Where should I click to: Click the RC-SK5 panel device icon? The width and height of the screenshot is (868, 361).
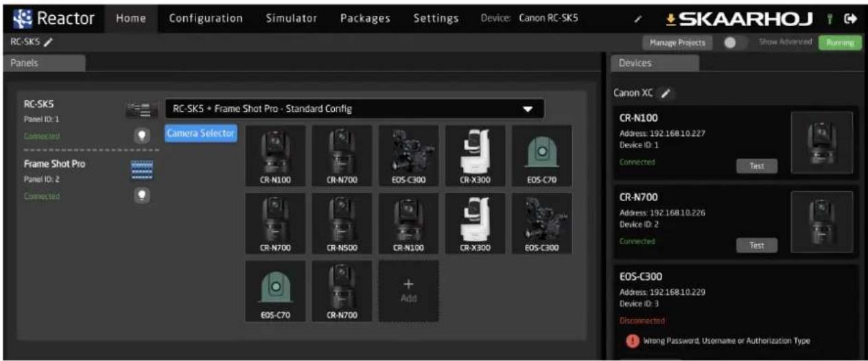(x=141, y=108)
